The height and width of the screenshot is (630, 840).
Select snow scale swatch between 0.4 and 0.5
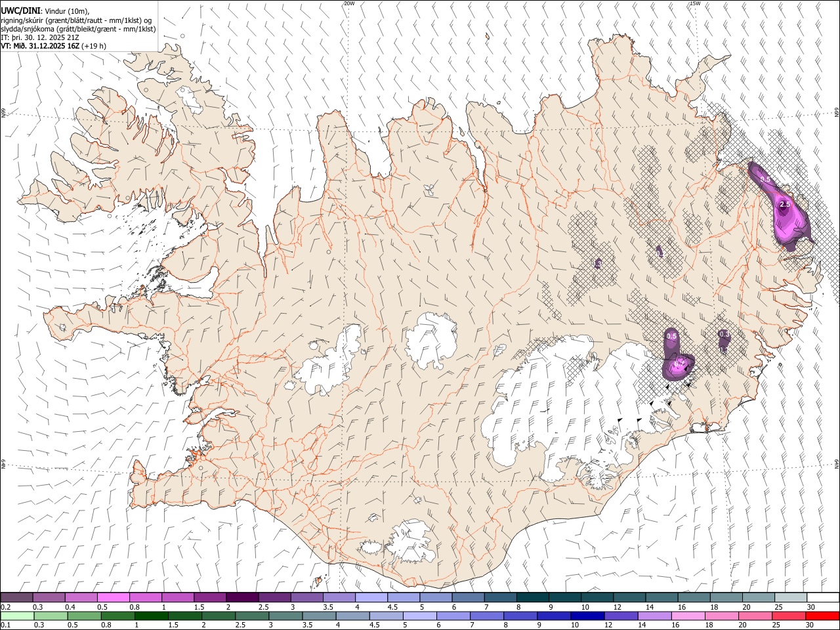(81, 597)
